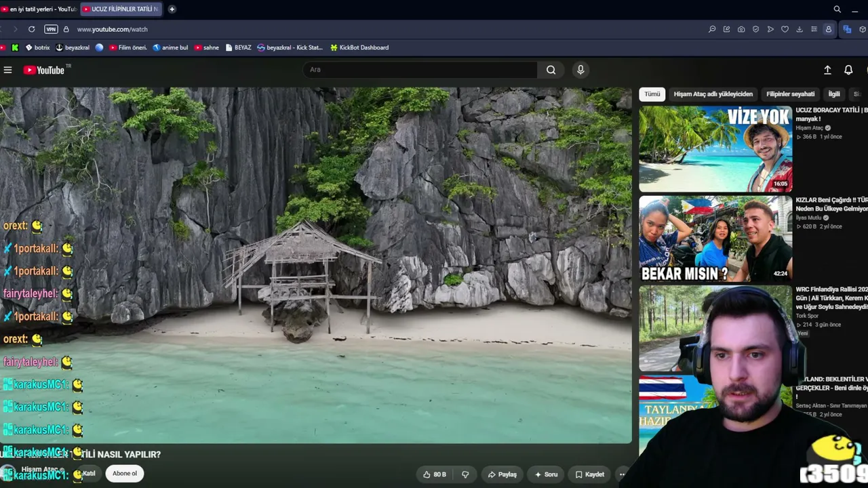Open the sahne bookmark
Image resolution: width=868 pixels, height=488 pixels.
coord(207,47)
